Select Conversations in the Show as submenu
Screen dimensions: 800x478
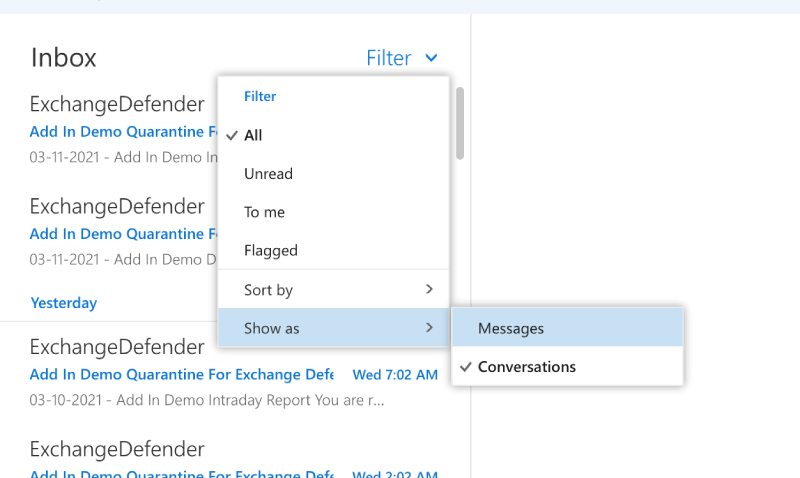click(x=527, y=367)
